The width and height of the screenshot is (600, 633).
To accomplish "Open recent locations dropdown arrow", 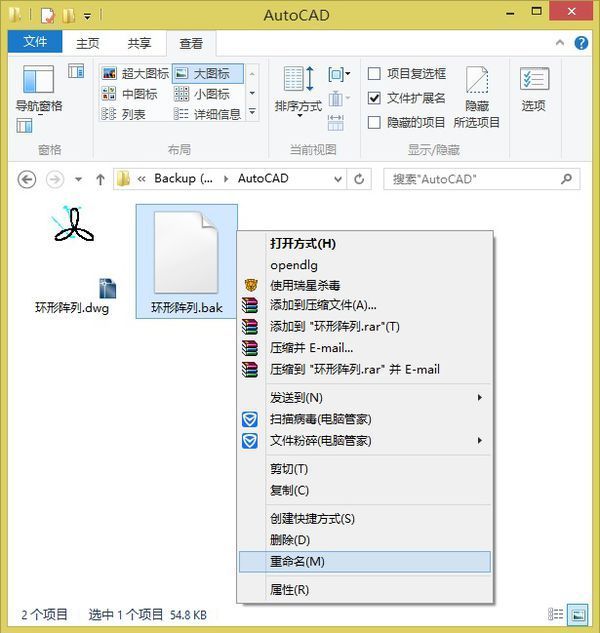I will (78, 179).
